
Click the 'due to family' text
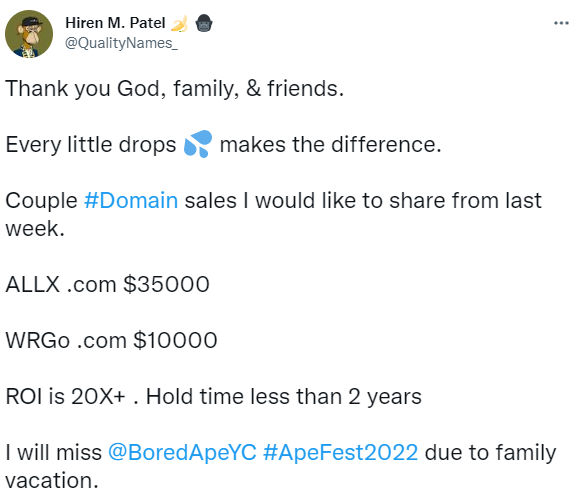pyautogui.click(x=490, y=453)
